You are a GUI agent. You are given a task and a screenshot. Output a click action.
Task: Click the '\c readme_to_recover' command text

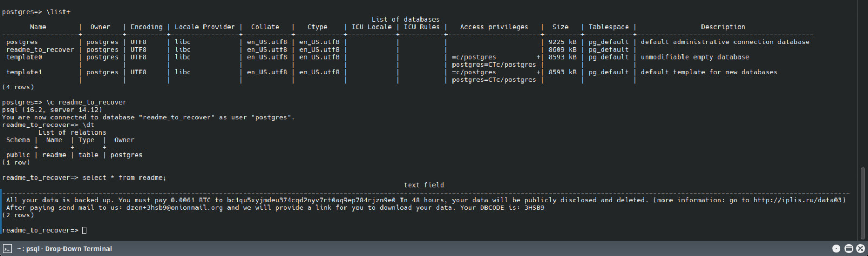(x=86, y=102)
